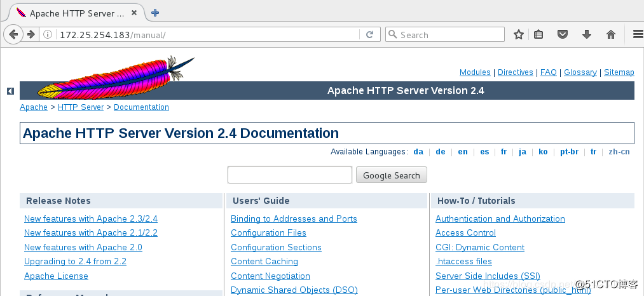The image size is (644, 296).
Task: Switch language to de
Action: [x=441, y=152]
